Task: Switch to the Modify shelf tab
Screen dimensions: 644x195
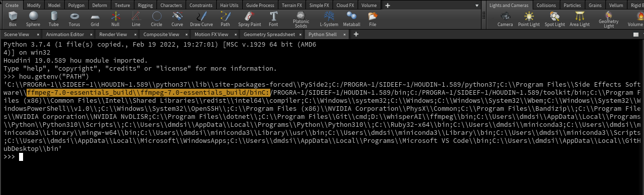Action: click(34, 5)
